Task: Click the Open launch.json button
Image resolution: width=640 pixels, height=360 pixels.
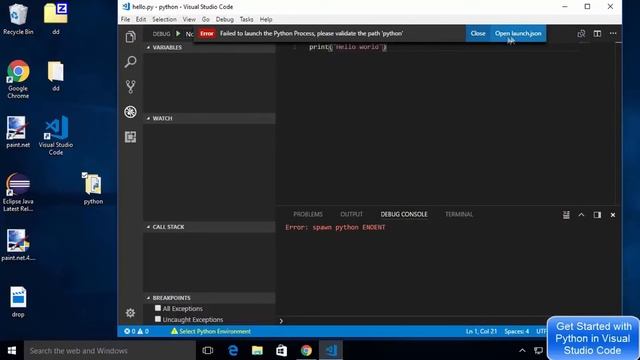Action: click(518, 33)
